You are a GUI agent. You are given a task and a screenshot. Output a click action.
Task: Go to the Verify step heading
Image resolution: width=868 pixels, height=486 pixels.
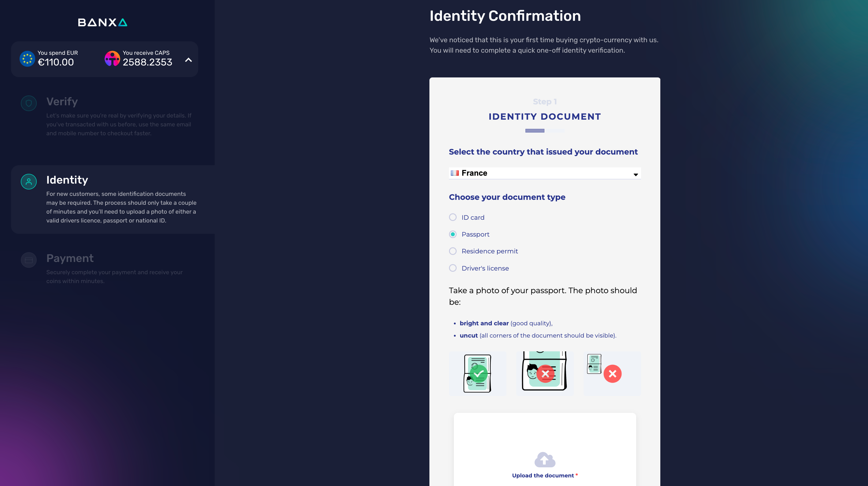pos(62,102)
